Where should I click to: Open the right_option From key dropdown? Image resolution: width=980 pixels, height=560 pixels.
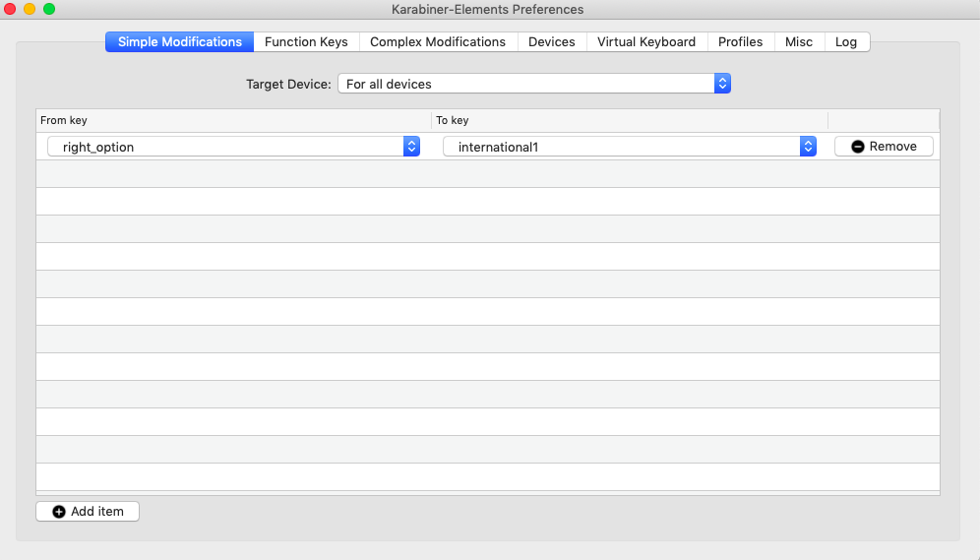234,147
